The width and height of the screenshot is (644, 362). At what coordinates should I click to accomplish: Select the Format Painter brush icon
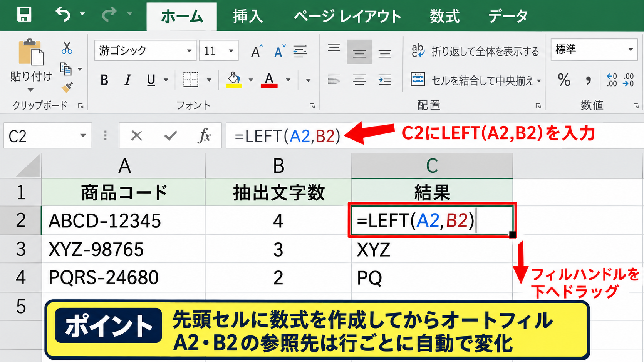(x=67, y=88)
